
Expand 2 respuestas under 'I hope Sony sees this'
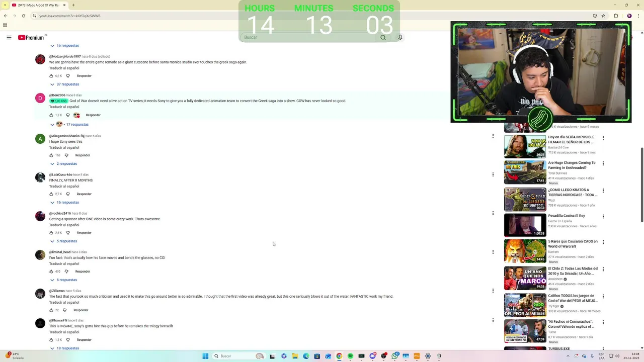point(63,164)
